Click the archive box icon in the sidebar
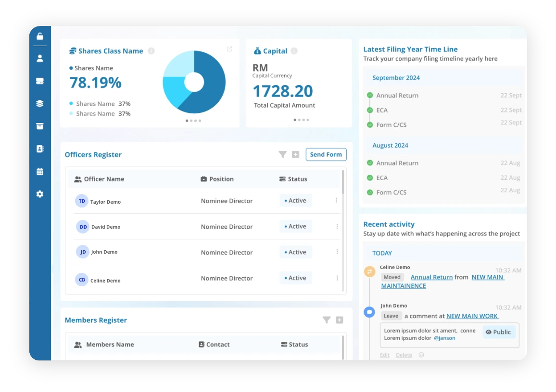 40,126
